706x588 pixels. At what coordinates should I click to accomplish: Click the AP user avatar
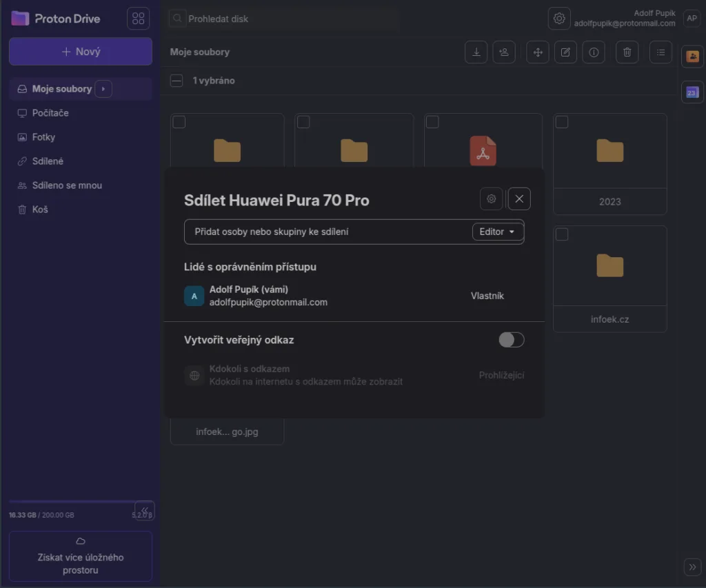click(x=692, y=19)
